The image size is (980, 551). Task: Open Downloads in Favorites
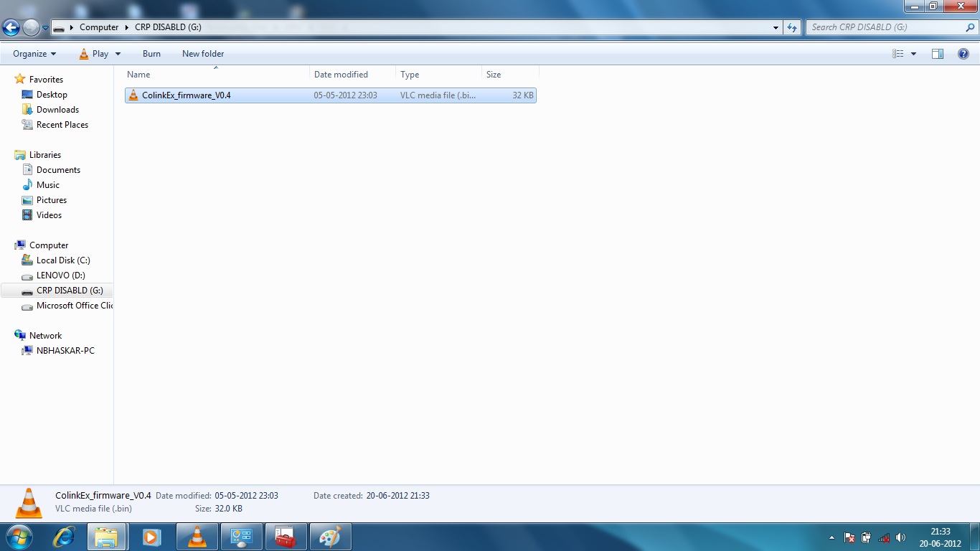pyautogui.click(x=57, y=110)
